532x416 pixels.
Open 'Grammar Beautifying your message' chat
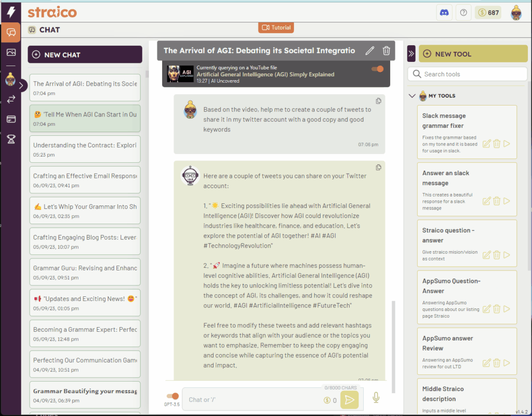tap(85, 395)
